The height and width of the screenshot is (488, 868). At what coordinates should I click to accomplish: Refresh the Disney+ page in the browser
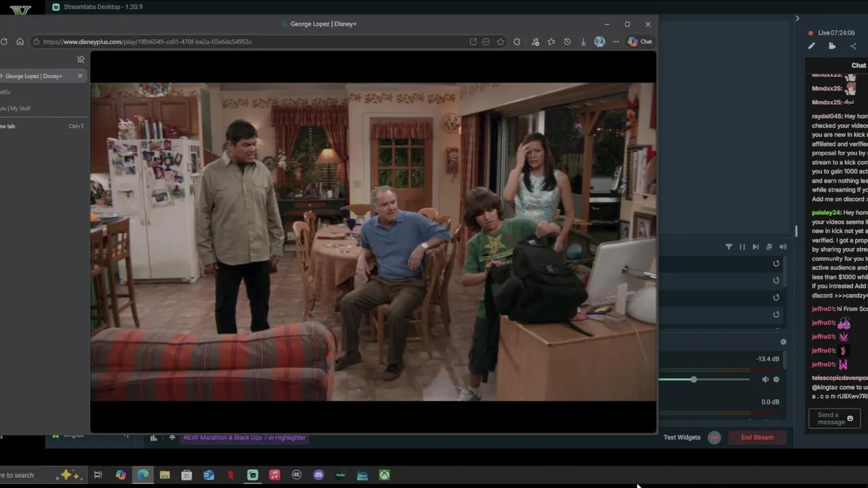4,41
